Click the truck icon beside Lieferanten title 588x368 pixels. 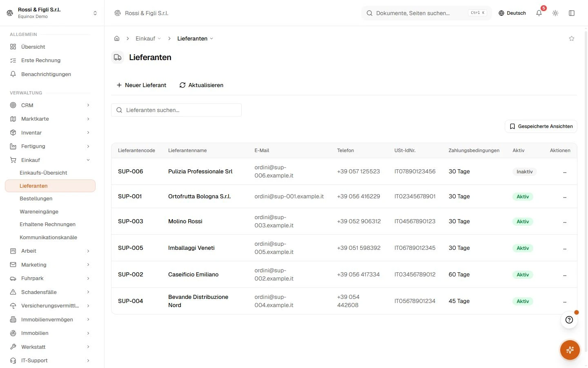(118, 57)
